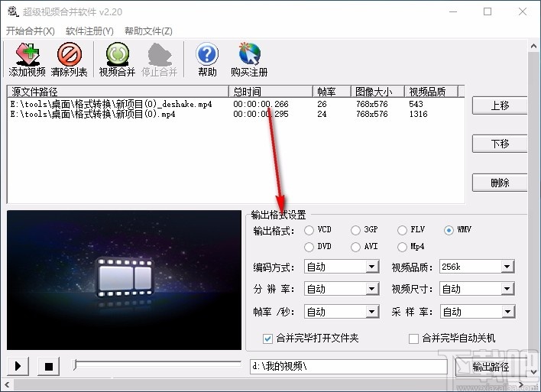Click the 总时间 column header
The height and width of the screenshot is (392, 541).
pos(270,92)
